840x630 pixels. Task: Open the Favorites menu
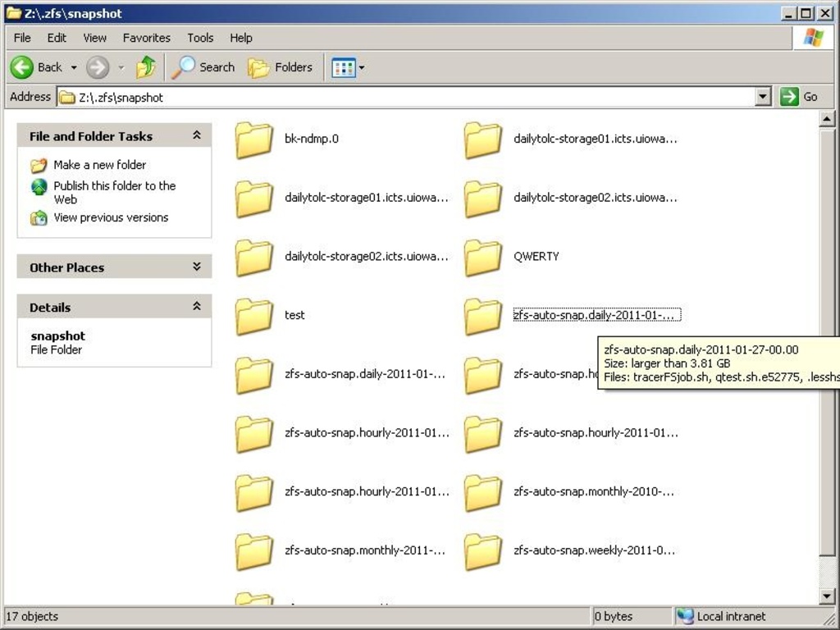click(146, 38)
